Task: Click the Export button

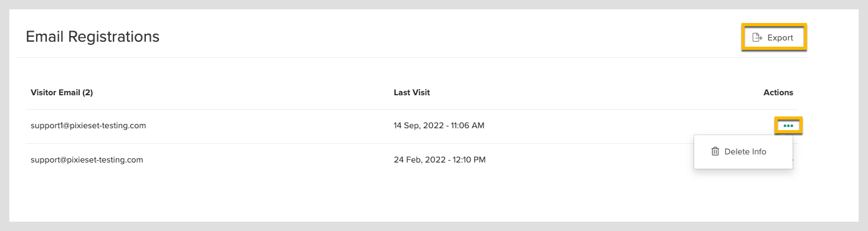Action: pos(774,37)
